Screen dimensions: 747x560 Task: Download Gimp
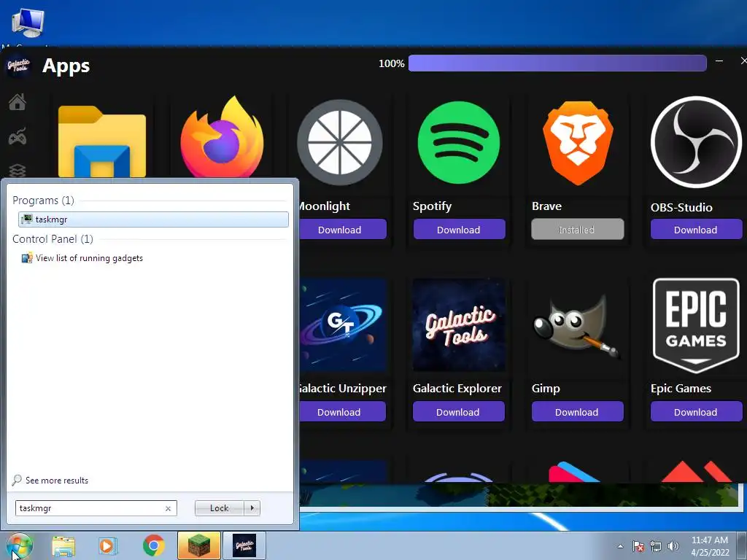[x=577, y=412]
